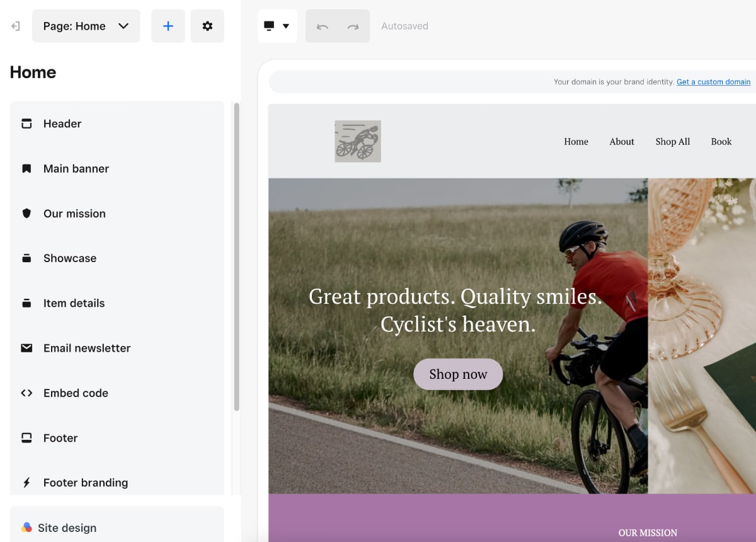Image resolution: width=756 pixels, height=542 pixels.
Task: Select the Email newsletter envelope icon
Action: [x=26, y=348]
